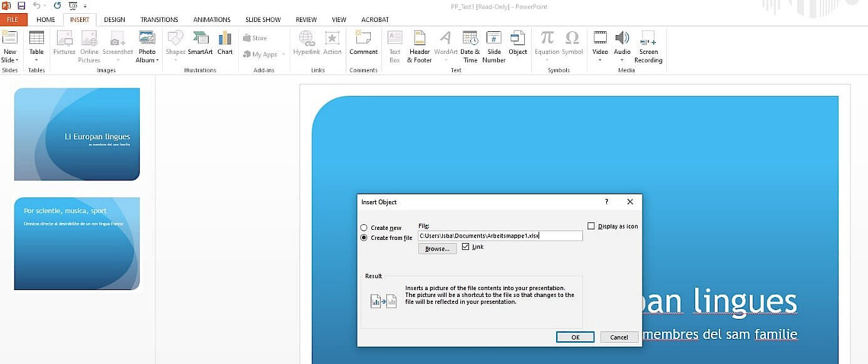868x364 pixels.
Task: Open the FILE menu
Action: tap(13, 19)
